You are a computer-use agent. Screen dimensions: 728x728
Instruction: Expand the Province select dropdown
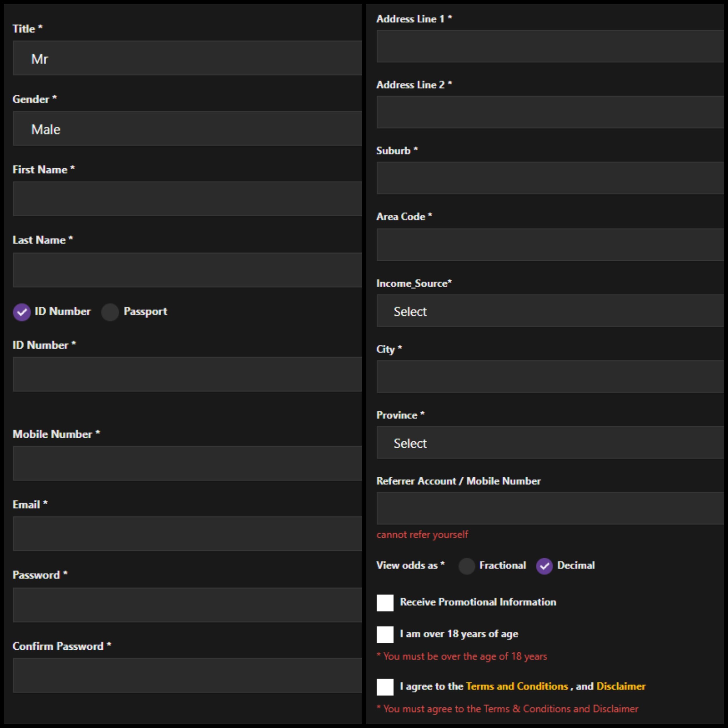point(549,443)
